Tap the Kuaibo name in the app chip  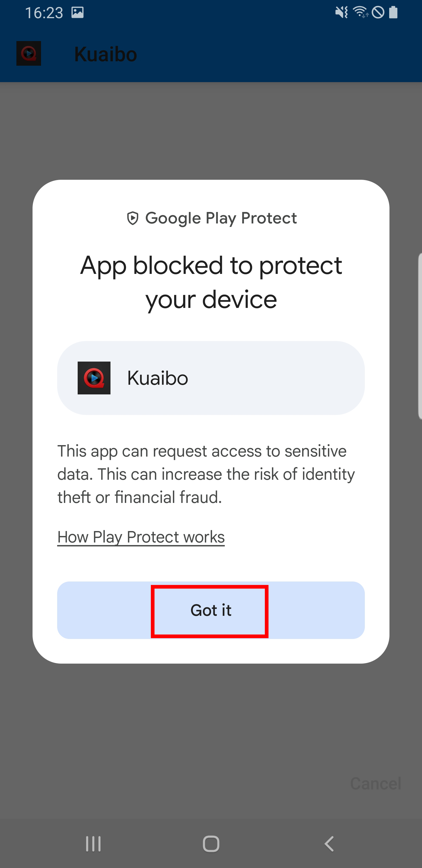click(x=157, y=378)
